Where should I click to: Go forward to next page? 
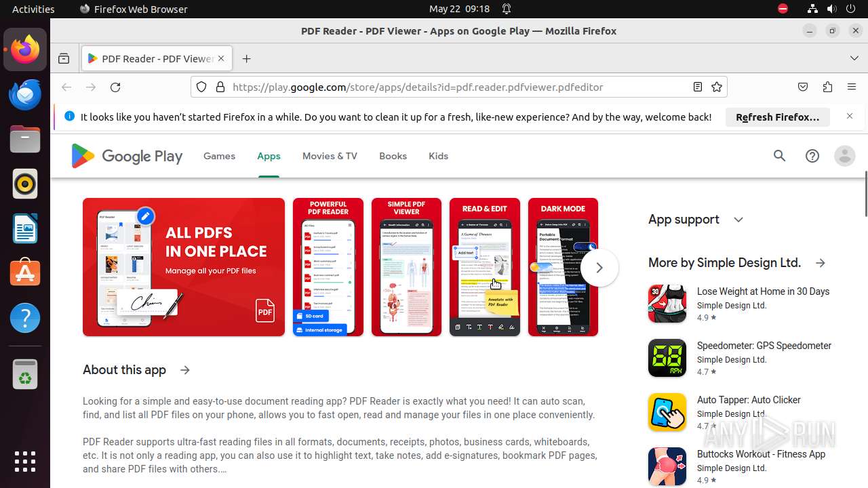(x=91, y=87)
